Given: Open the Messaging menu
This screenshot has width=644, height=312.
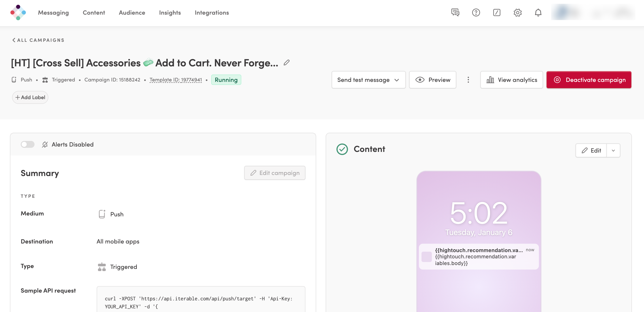Looking at the screenshot, I should 53,12.
